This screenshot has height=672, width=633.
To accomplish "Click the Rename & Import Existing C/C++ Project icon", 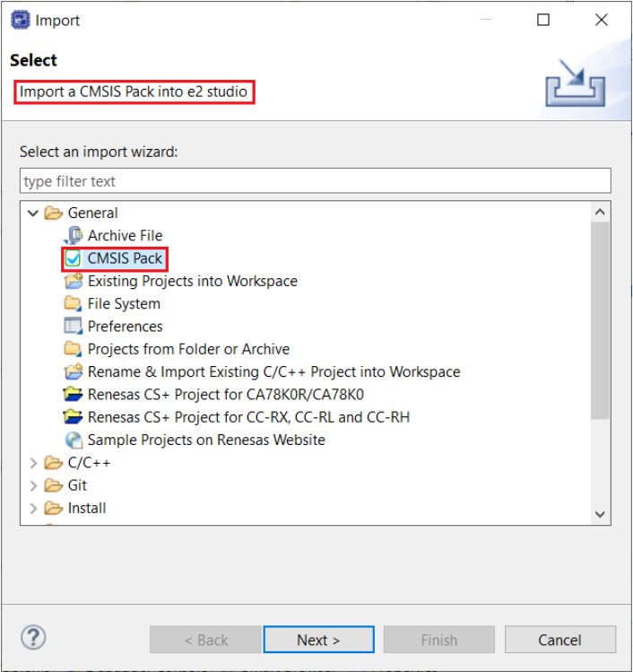I will [74, 372].
